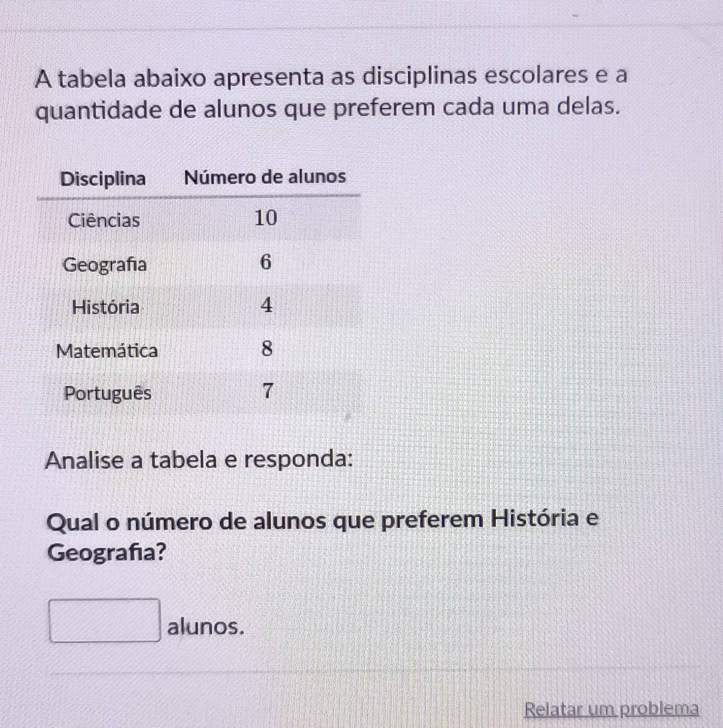Click the value 6 in Geografia row
The image size is (723, 728).
coord(266,262)
